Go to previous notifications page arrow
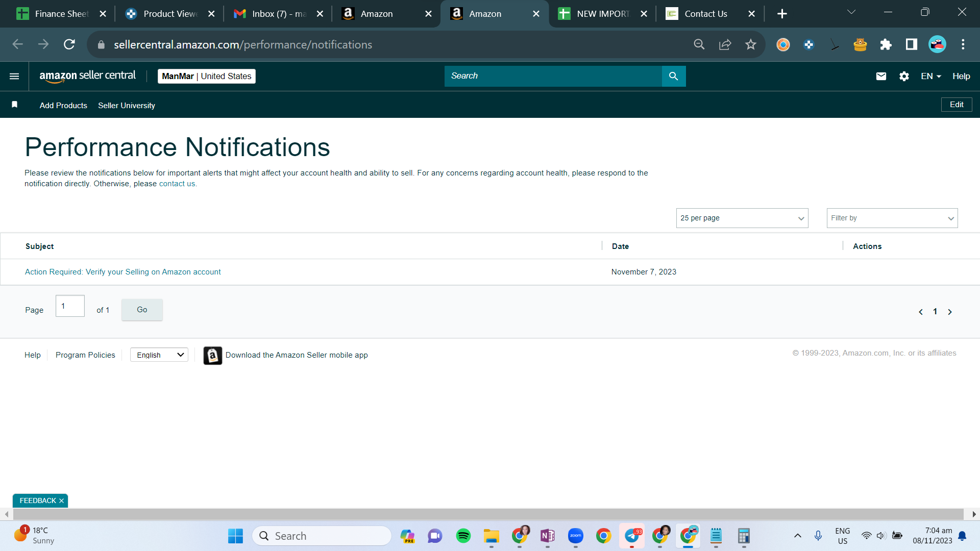The width and height of the screenshot is (980, 551). click(x=921, y=312)
